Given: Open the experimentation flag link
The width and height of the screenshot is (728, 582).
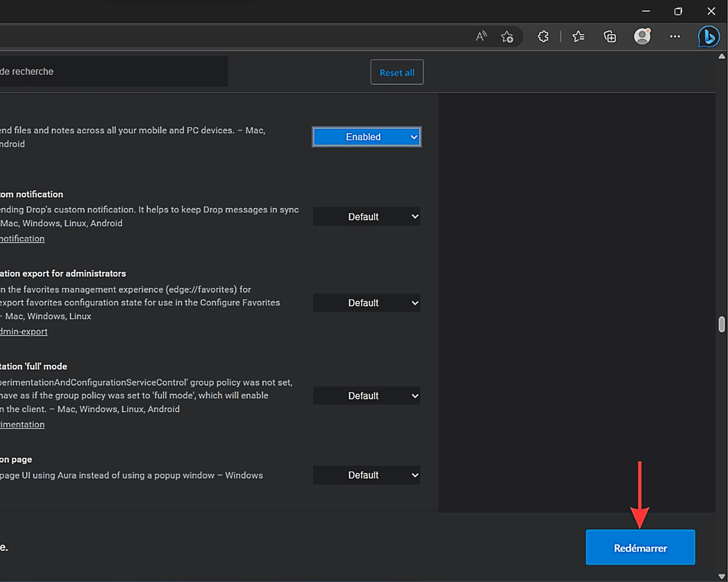Looking at the screenshot, I should 22,424.
